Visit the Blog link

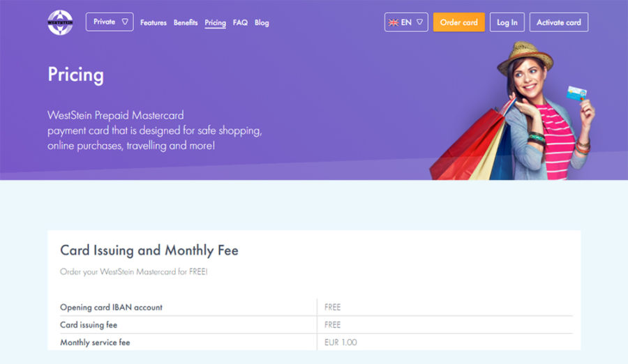pyautogui.click(x=262, y=22)
